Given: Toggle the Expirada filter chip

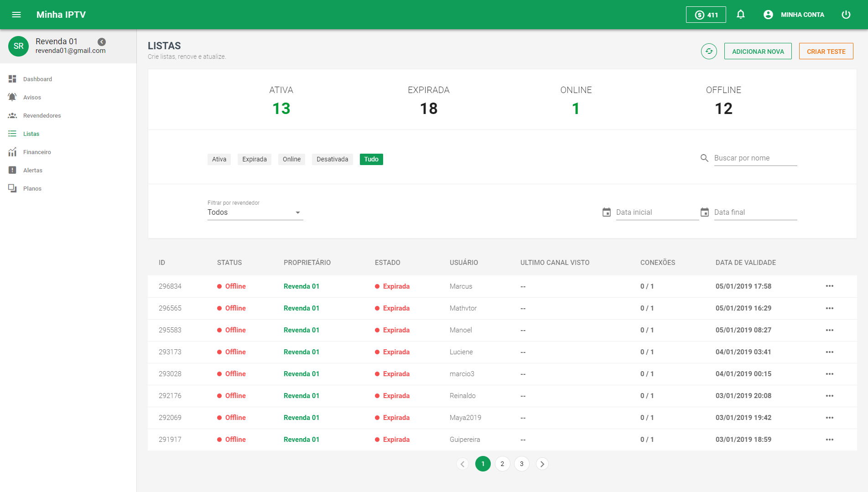Looking at the screenshot, I should [x=254, y=159].
